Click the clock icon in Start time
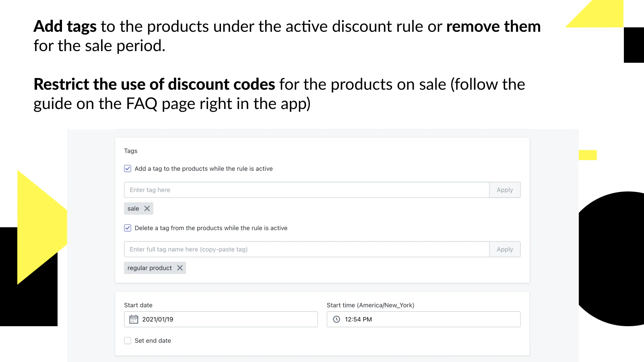 336,319
